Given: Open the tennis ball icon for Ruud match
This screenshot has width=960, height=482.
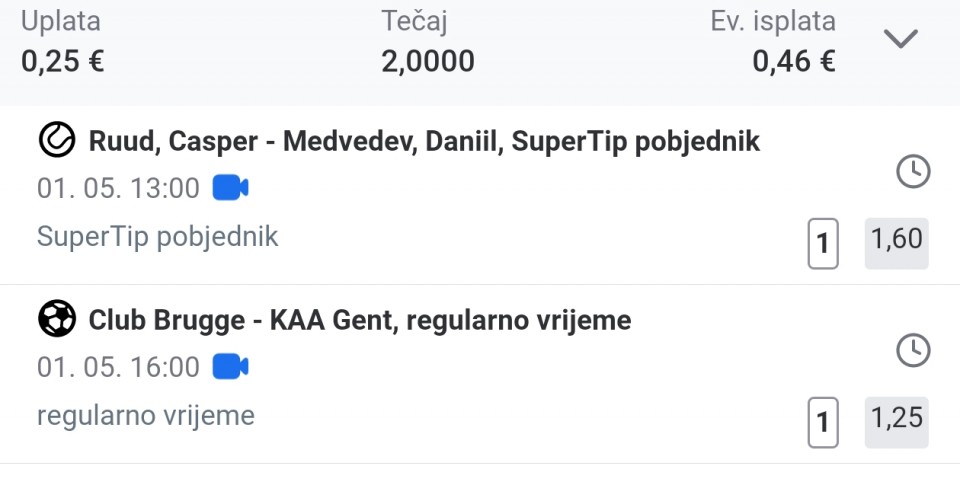Looking at the screenshot, I should click(x=57, y=140).
